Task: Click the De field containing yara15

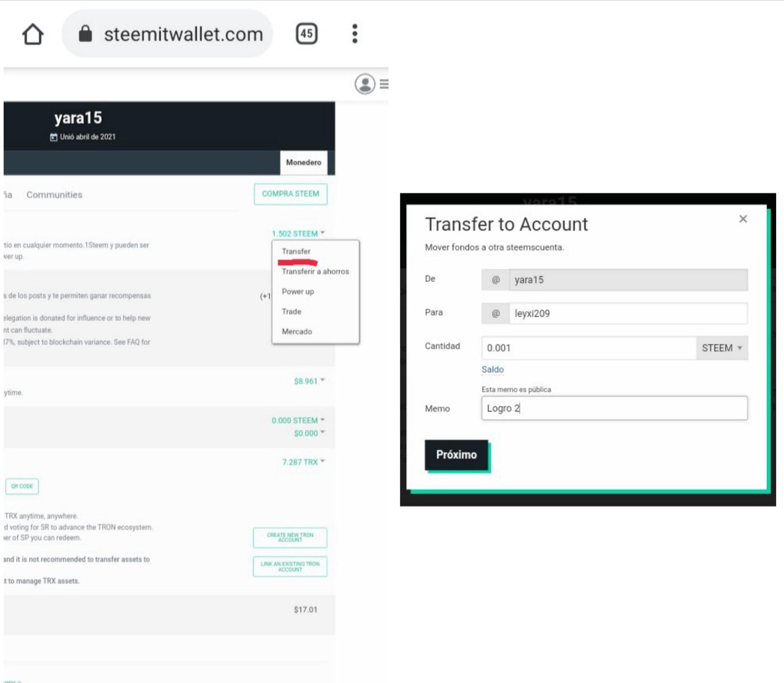Action: coord(628,280)
